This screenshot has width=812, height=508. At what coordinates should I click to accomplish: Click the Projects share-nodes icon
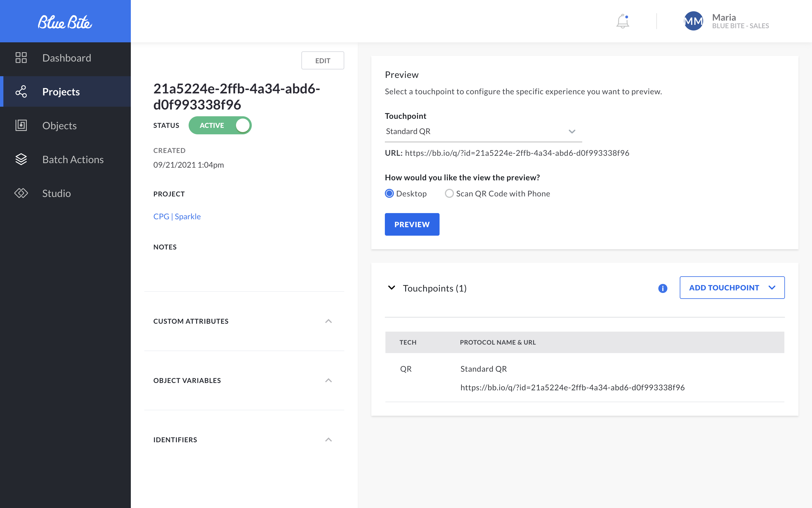point(21,91)
